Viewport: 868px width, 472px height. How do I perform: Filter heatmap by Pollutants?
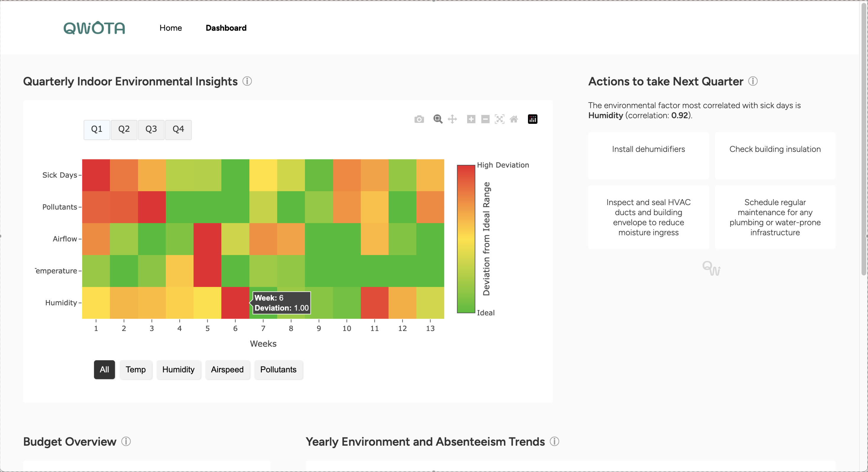pos(278,370)
